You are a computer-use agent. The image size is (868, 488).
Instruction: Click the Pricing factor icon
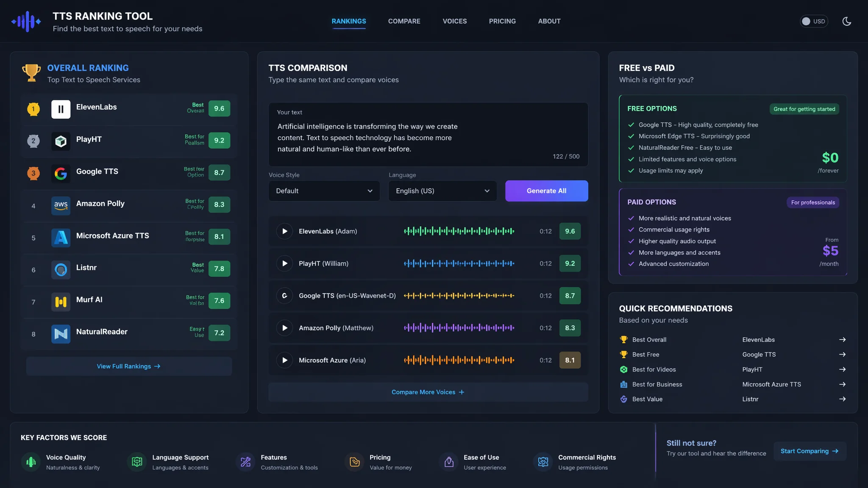(x=355, y=462)
